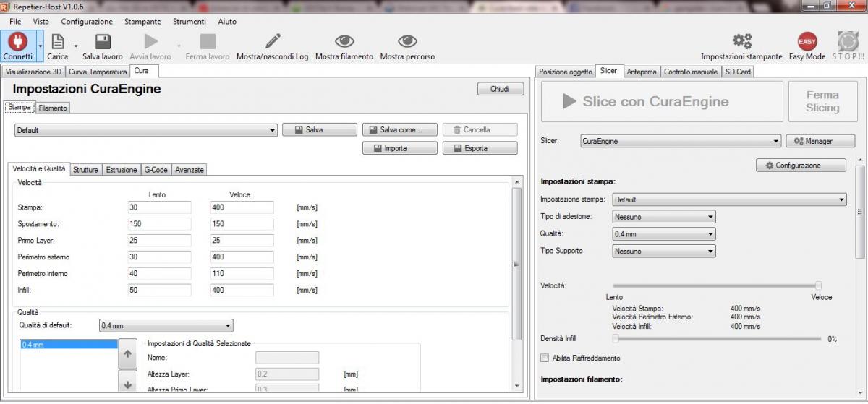Switch to Anteprima tab
The image size is (868, 404).
coord(642,72)
